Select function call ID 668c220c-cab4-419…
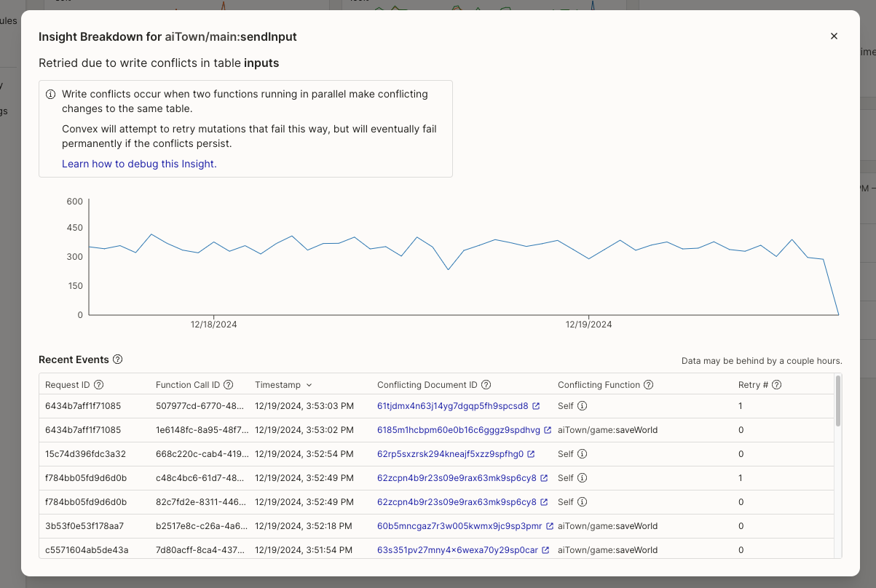This screenshot has height=588, width=876. coord(202,454)
